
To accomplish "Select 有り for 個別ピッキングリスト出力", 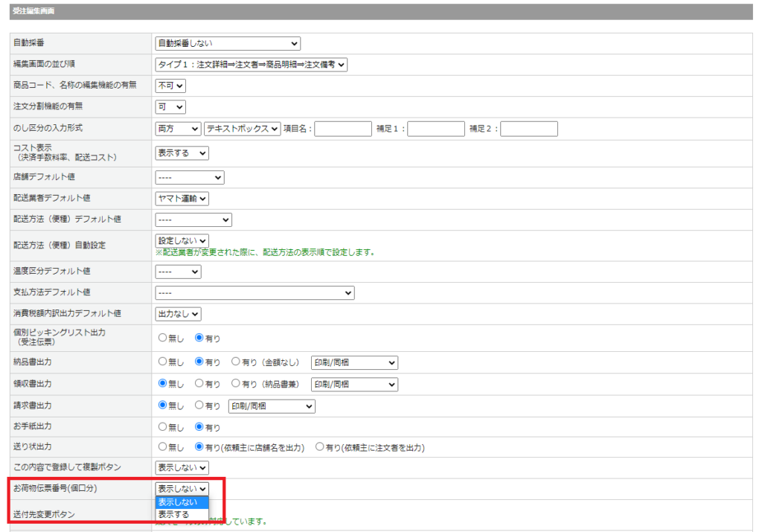I will click(199, 338).
